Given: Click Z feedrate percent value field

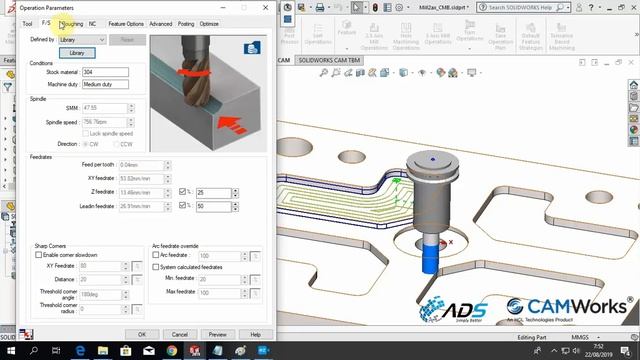Looking at the screenshot, I should pos(213,193).
